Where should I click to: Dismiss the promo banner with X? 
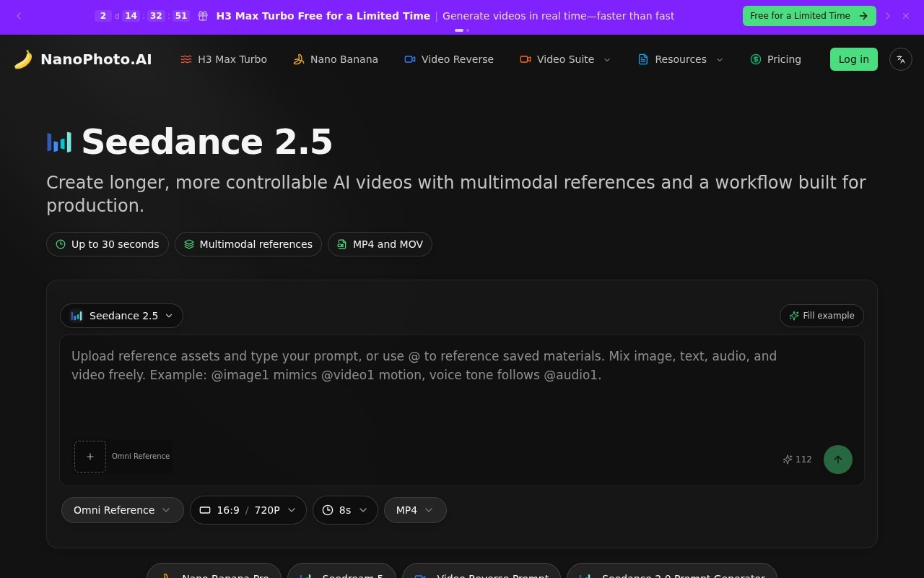click(906, 16)
